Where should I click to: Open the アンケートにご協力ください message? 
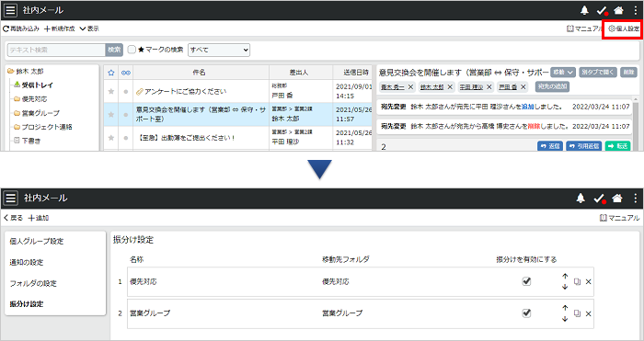(x=185, y=92)
